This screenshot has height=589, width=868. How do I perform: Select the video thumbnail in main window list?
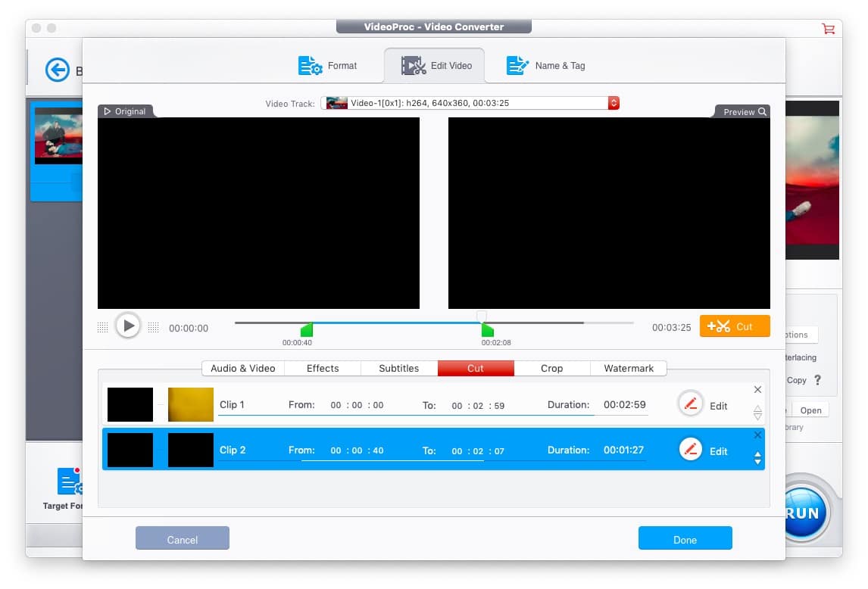[58, 136]
